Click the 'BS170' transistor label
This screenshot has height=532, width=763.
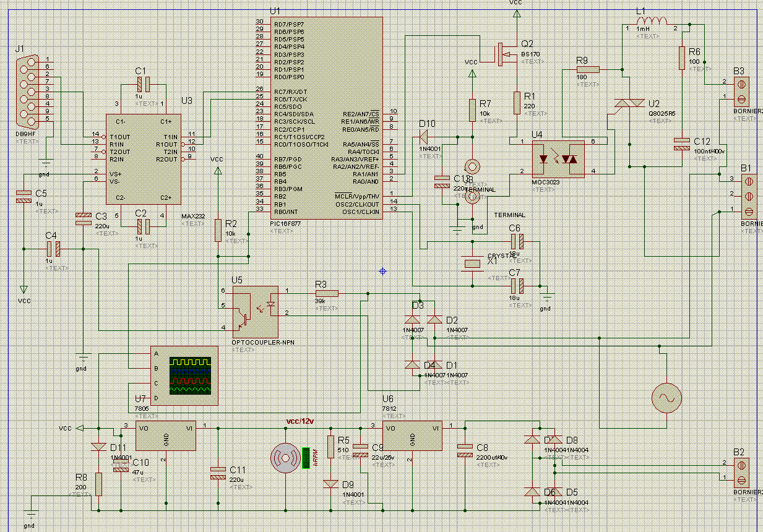pos(530,54)
